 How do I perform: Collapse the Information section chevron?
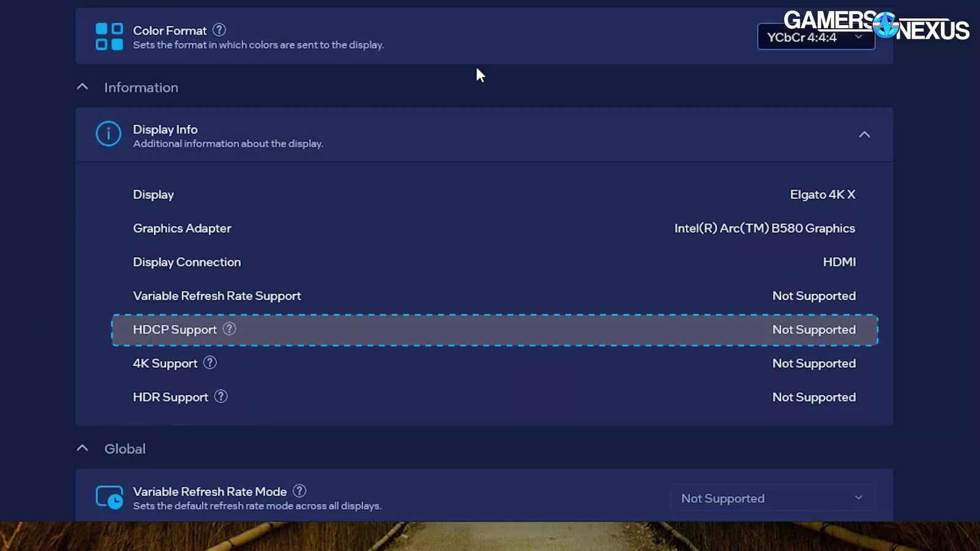pos(83,87)
